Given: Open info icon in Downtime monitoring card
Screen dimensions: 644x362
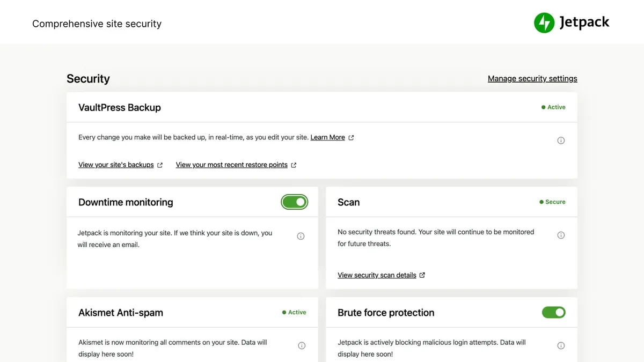Looking at the screenshot, I should [301, 236].
